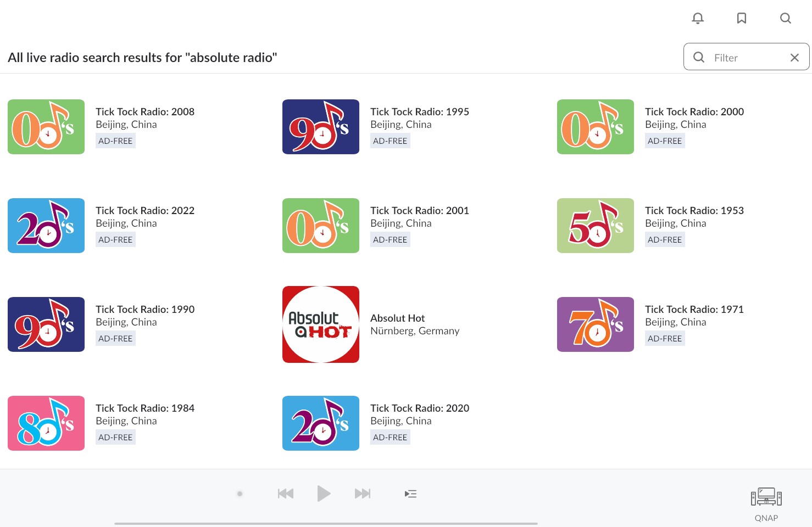Open the notifications bell icon
Screen dimensions: 812x527
[x=698, y=19]
